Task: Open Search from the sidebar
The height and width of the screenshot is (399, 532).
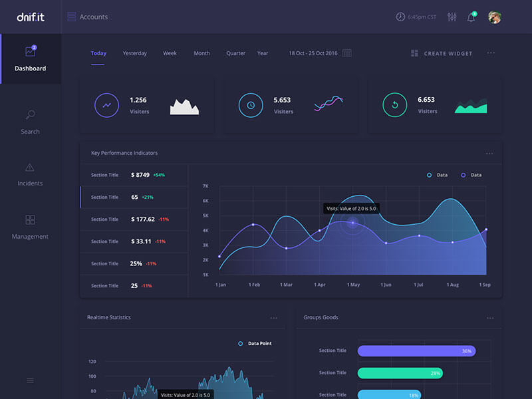Action: tap(30, 115)
